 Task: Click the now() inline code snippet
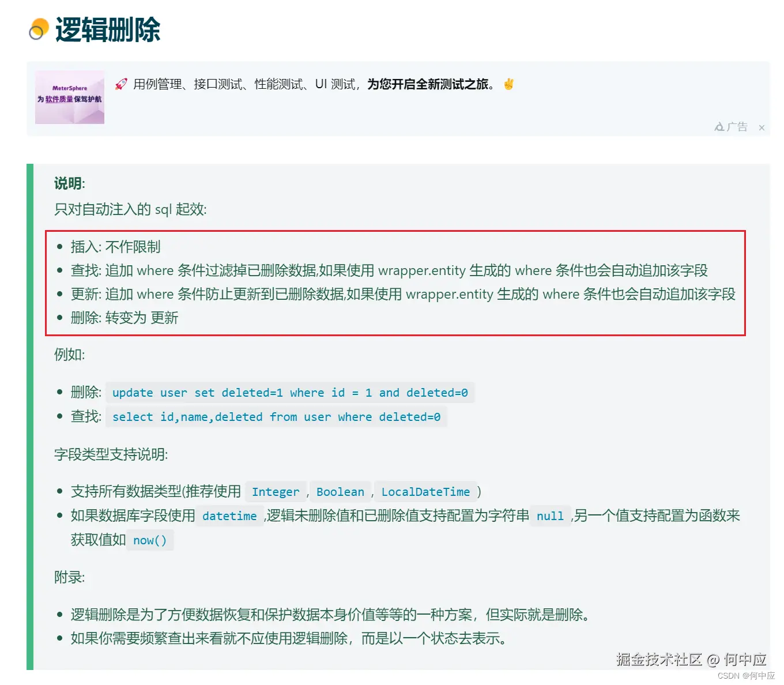pyautogui.click(x=150, y=540)
